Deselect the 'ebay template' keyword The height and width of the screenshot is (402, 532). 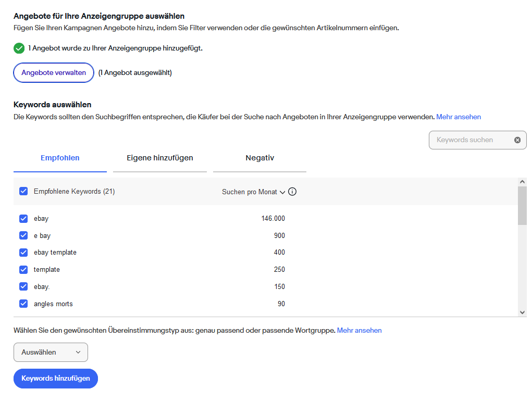[x=23, y=253]
